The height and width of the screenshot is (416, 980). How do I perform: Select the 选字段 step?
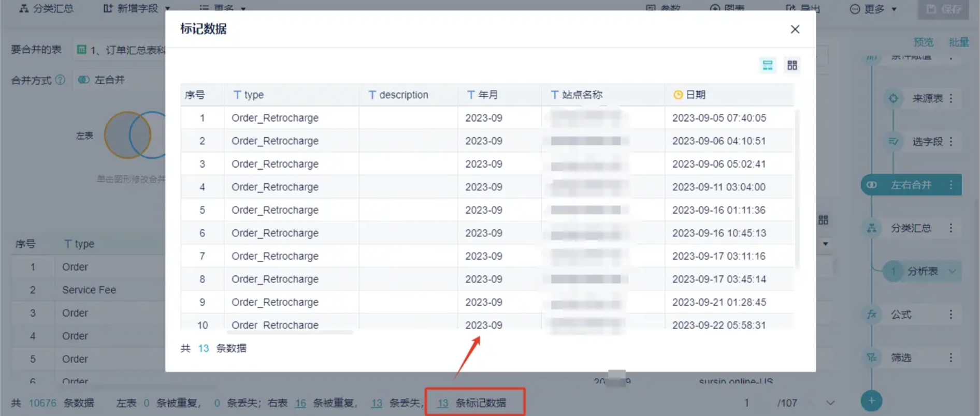pos(927,142)
